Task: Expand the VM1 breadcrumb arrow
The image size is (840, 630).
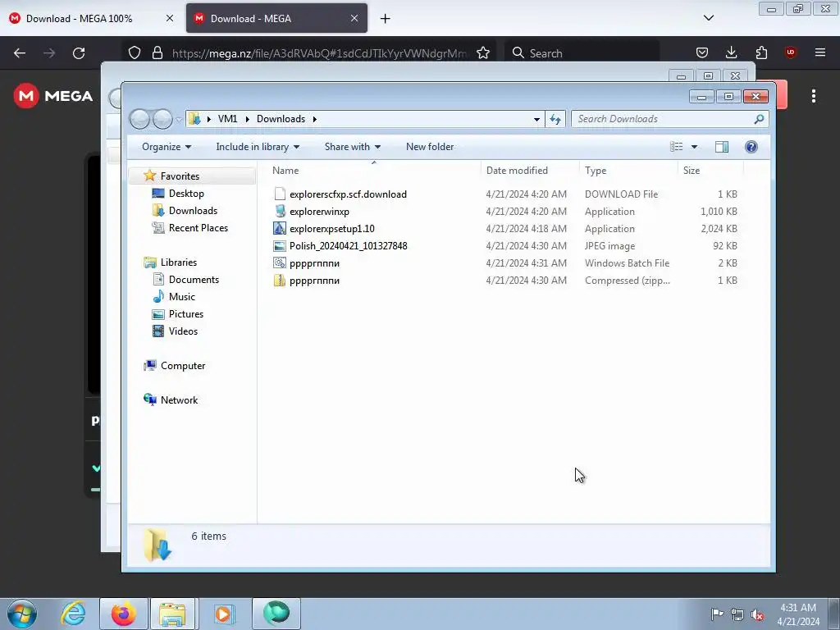Action: tap(247, 119)
